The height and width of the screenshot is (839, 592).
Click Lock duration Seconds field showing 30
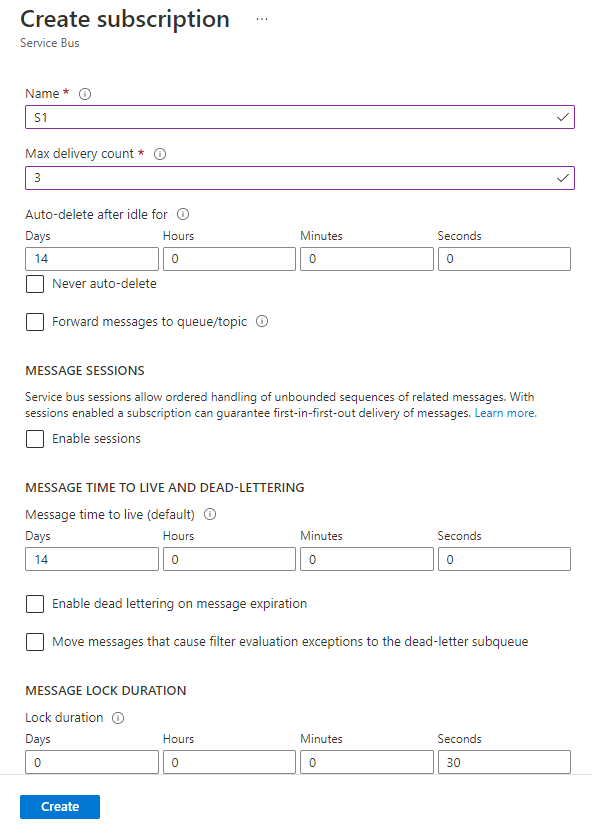[504, 762]
